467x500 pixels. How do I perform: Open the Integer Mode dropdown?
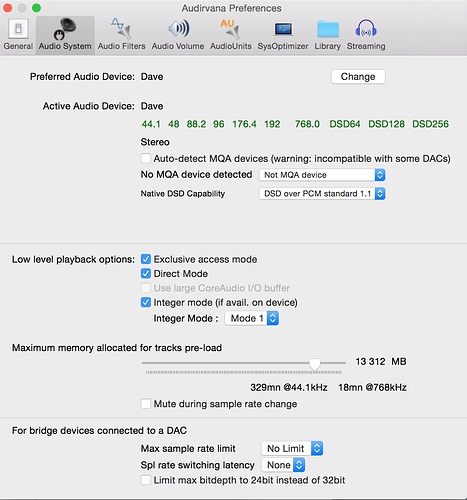252,318
